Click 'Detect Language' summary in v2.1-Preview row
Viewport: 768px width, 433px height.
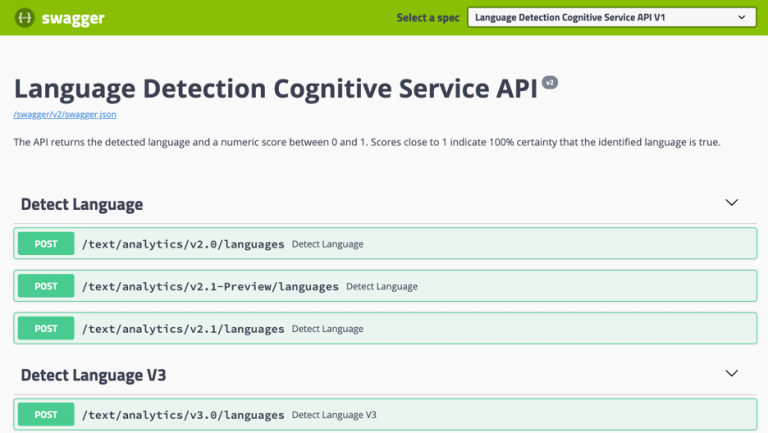(382, 287)
